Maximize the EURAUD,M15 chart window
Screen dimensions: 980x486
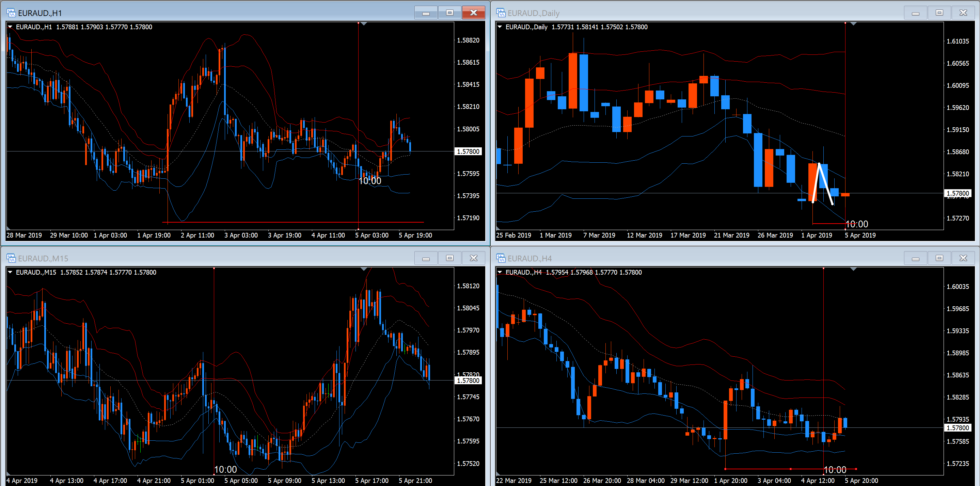pyautogui.click(x=450, y=258)
